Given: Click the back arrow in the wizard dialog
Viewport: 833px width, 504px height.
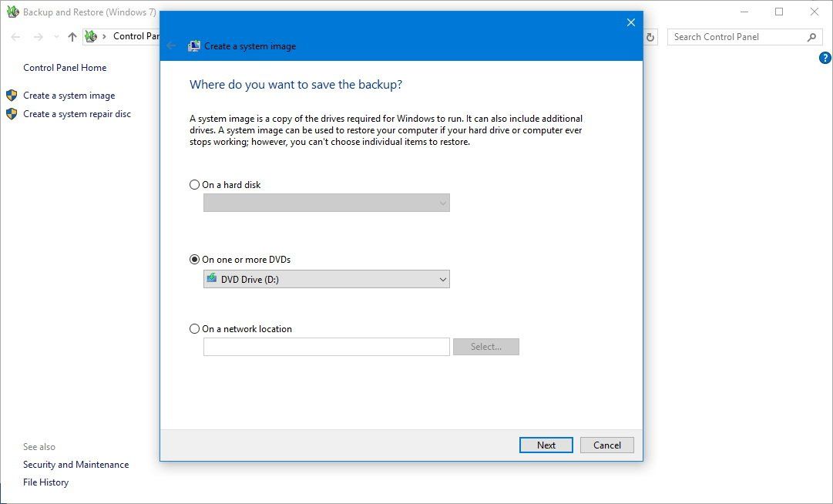Looking at the screenshot, I should (x=170, y=45).
